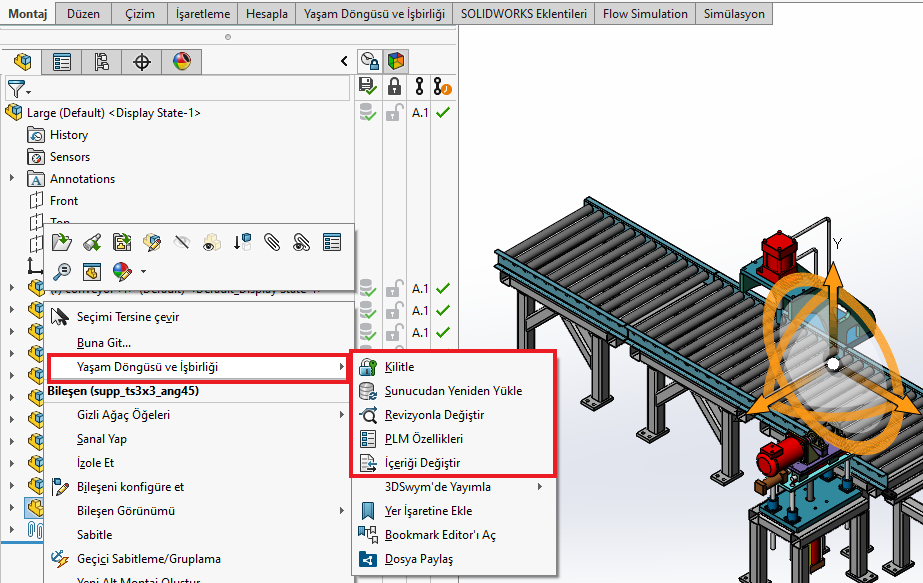Open the DisplayManager color sphere tab
The height and width of the screenshot is (583, 923).
(181, 62)
